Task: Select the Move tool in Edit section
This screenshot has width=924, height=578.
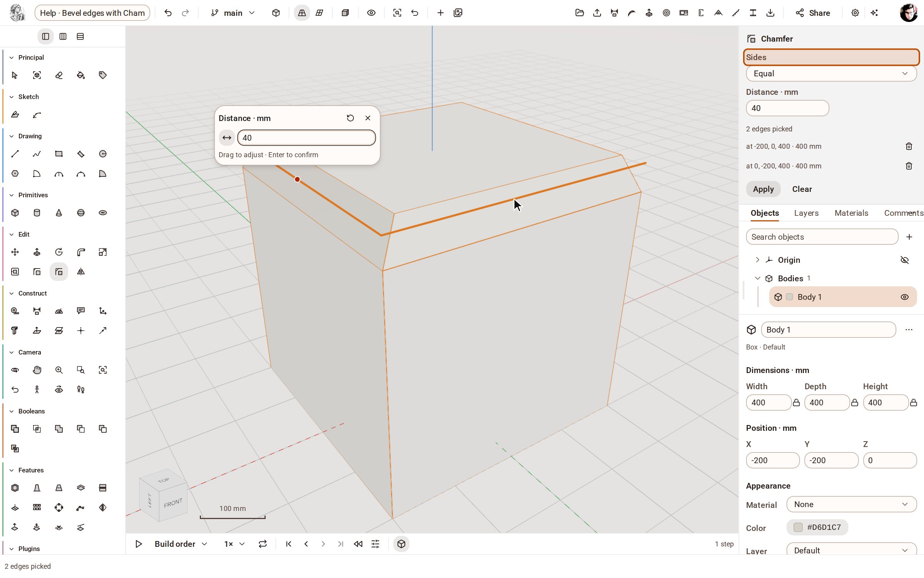Action: pyautogui.click(x=15, y=252)
